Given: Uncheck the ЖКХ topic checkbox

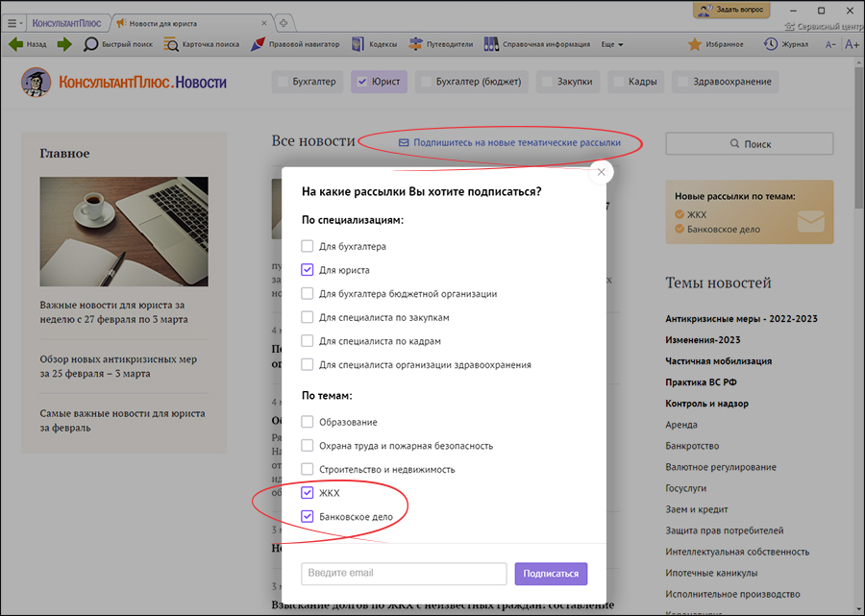Looking at the screenshot, I should tap(308, 493).
